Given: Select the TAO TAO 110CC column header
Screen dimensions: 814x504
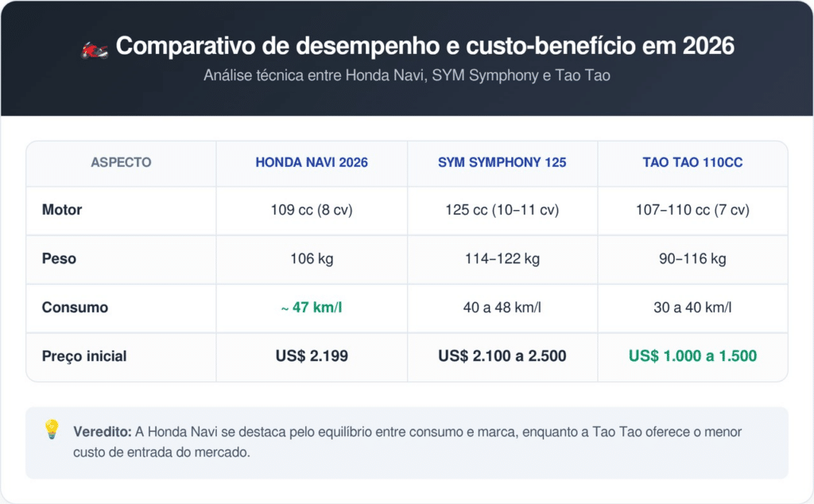Looking at the screenshot, I should (x=692, y=162).
